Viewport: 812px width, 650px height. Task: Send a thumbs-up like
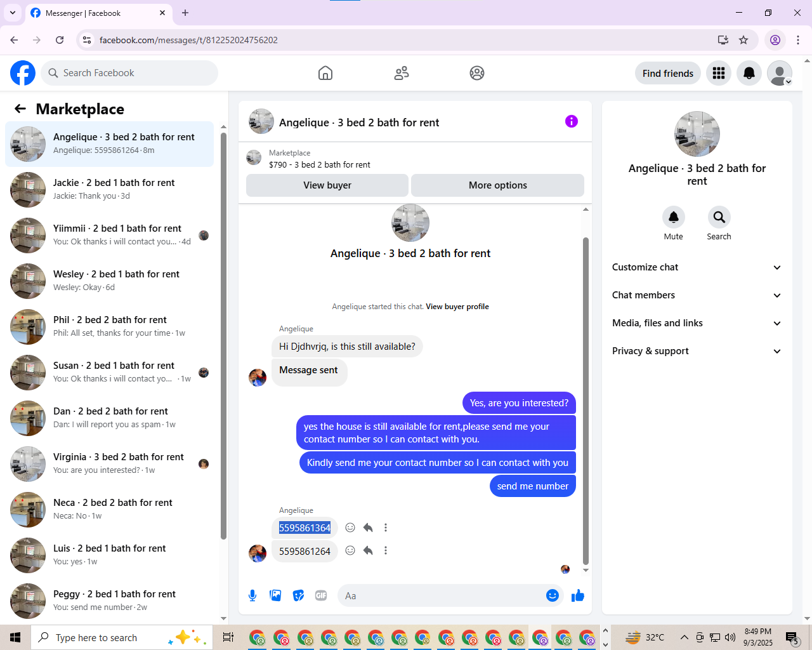click(x=578, y=595)
